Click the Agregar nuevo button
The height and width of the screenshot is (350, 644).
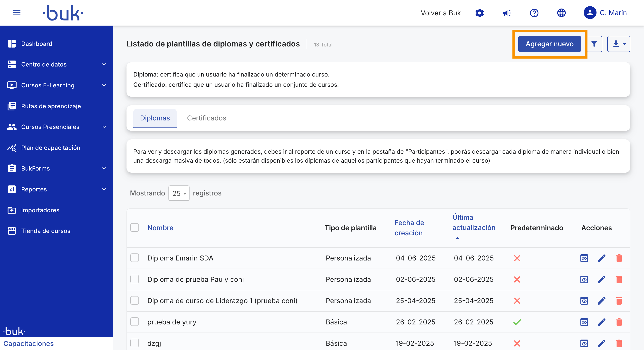pyautogui.click(x=549, y=44)
